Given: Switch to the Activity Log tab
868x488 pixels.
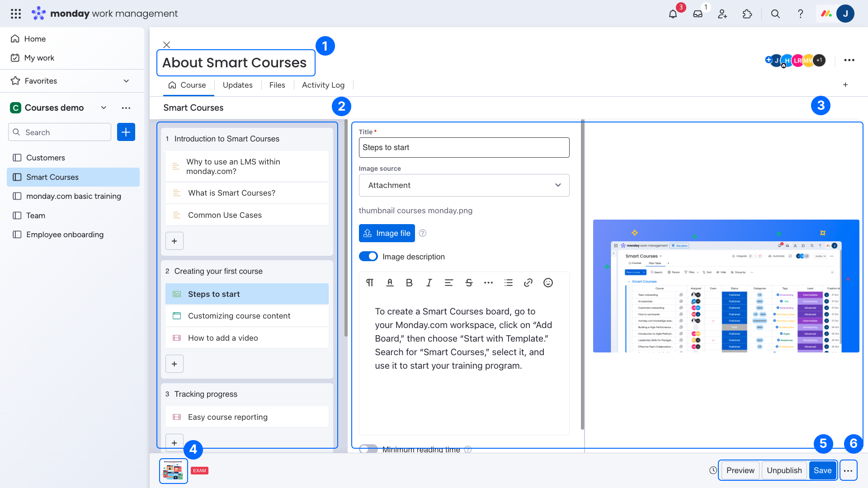Looking at the screenshot, I should 323,85.
